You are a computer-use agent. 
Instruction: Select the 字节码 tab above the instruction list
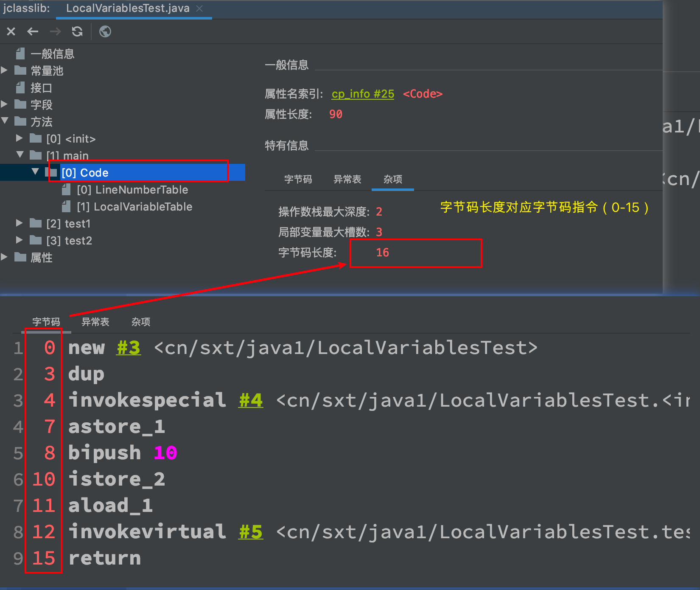46,322
